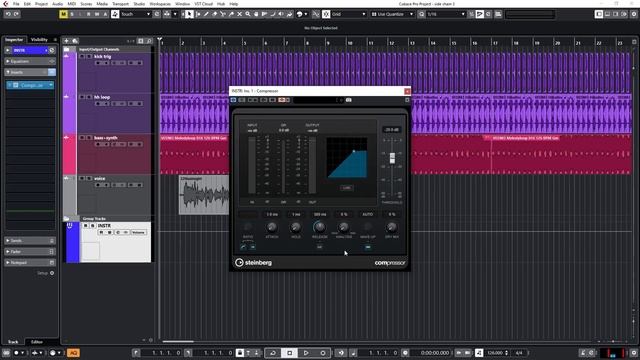Click the compressor Dry Mix knob

391,227
